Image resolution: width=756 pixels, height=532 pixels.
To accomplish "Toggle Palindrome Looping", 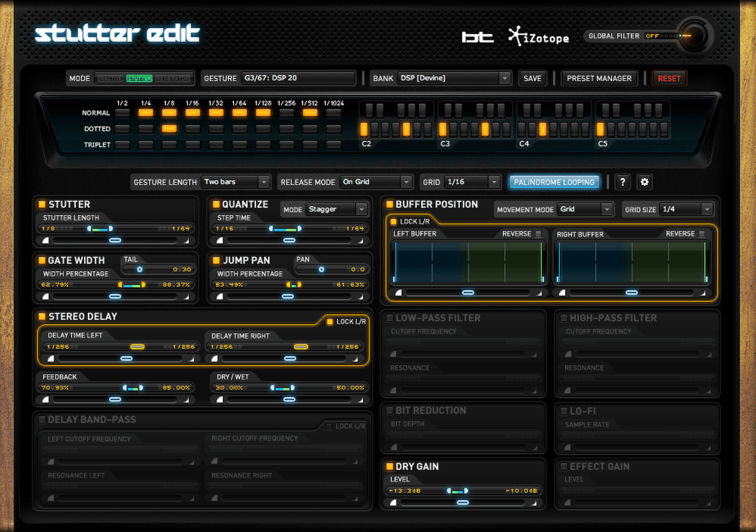I will [x=554, y=182].
